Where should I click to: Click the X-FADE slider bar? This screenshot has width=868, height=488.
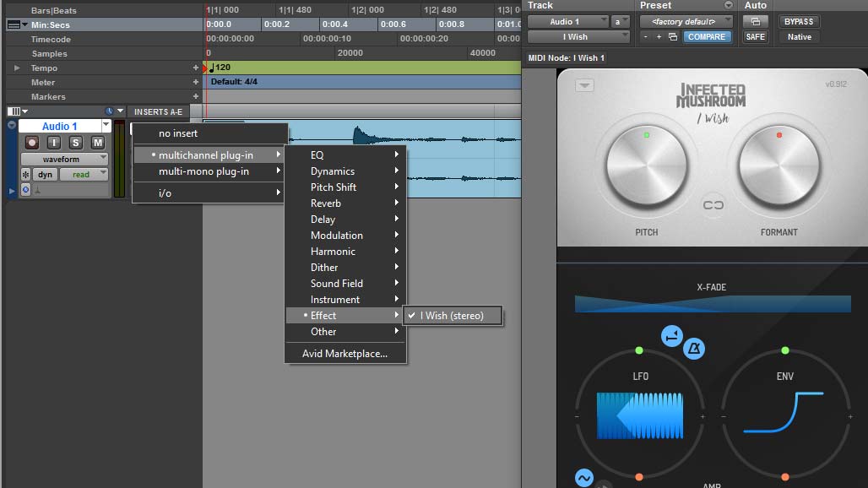click(713, 304)
